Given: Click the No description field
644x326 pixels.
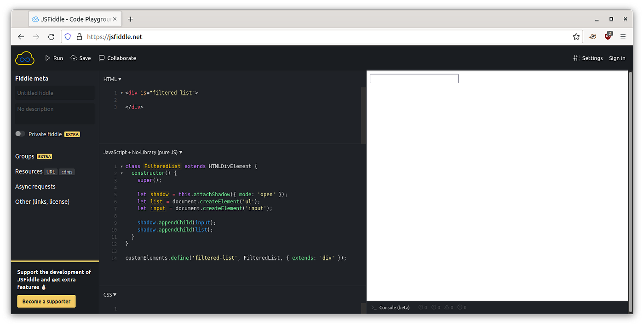Looking at the screenshot, I should 55,114.
